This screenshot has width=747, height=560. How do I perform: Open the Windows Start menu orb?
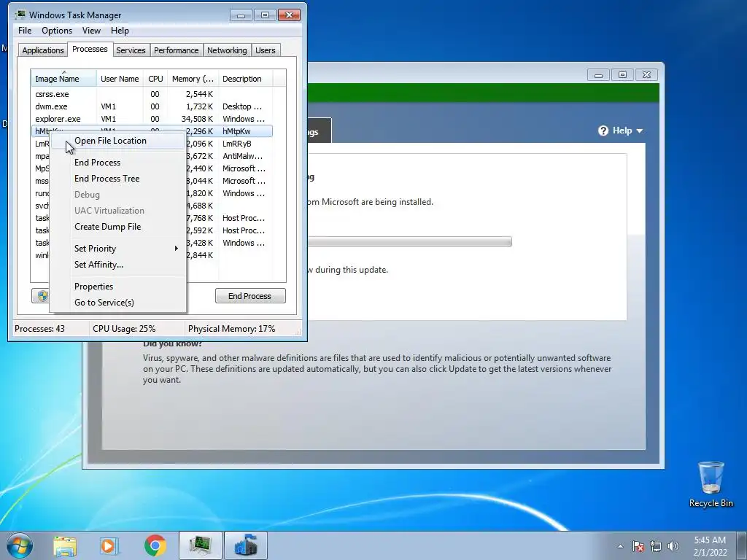coord(19,545)
